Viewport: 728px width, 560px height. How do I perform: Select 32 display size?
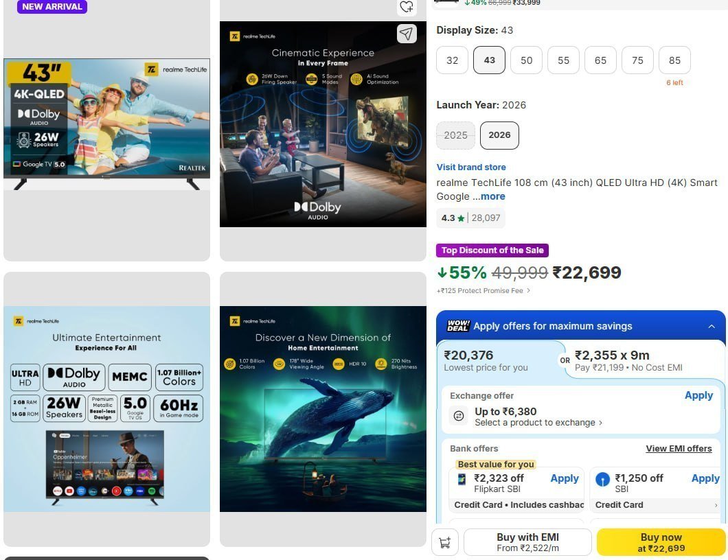(452, 60)
